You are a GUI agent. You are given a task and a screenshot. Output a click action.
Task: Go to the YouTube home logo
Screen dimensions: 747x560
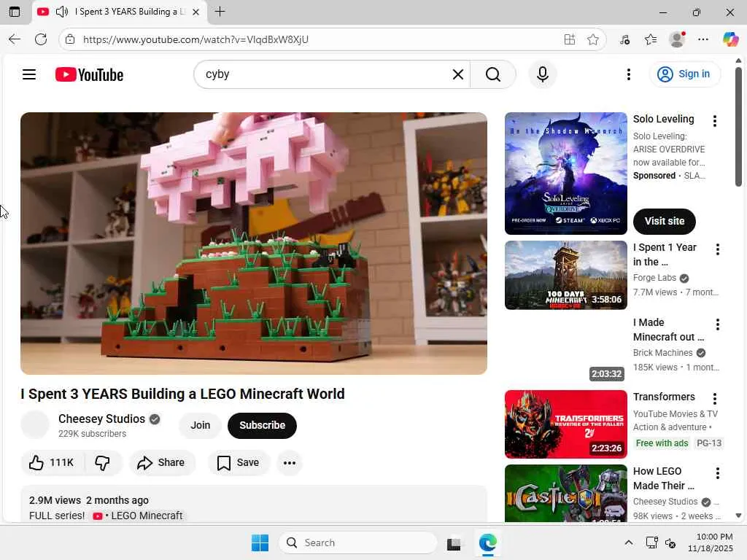[89, 75]
